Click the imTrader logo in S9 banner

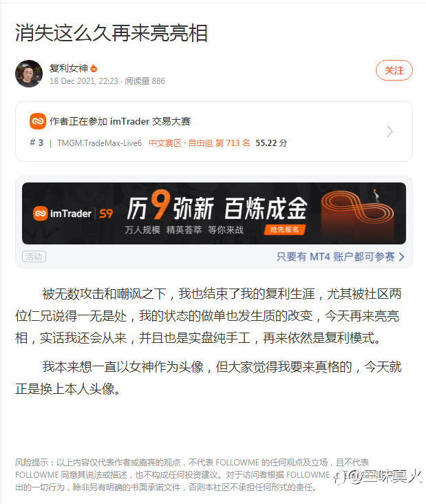coord(62,213)
